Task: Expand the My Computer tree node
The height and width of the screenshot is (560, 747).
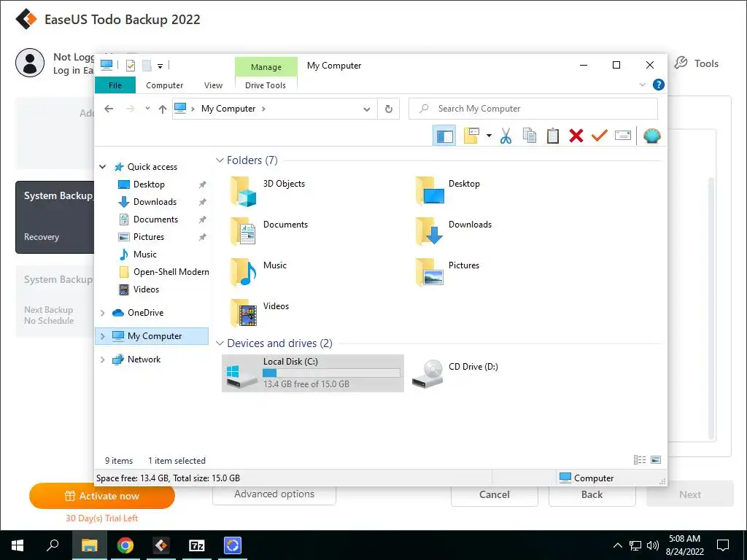Action: point(102,336)
